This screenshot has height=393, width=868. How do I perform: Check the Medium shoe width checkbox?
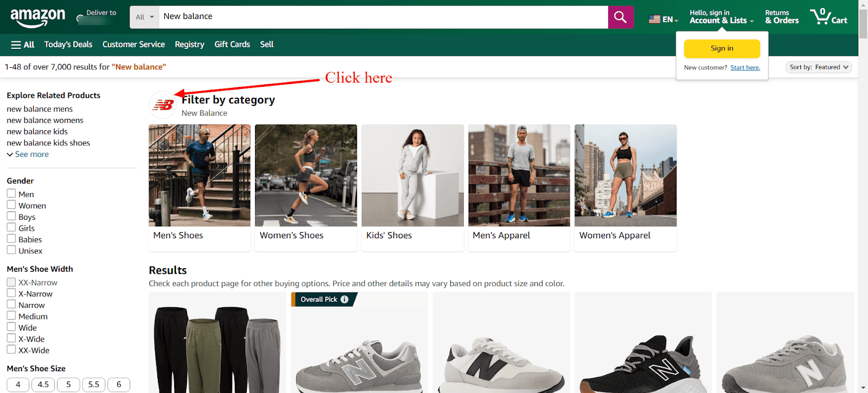click(x=11, y=315)
